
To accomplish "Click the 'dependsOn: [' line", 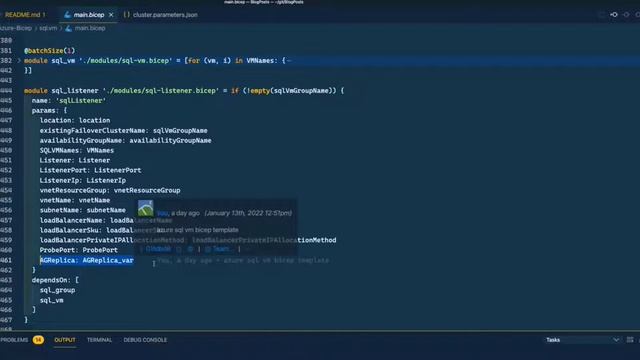I will click(x=55, y=280).
